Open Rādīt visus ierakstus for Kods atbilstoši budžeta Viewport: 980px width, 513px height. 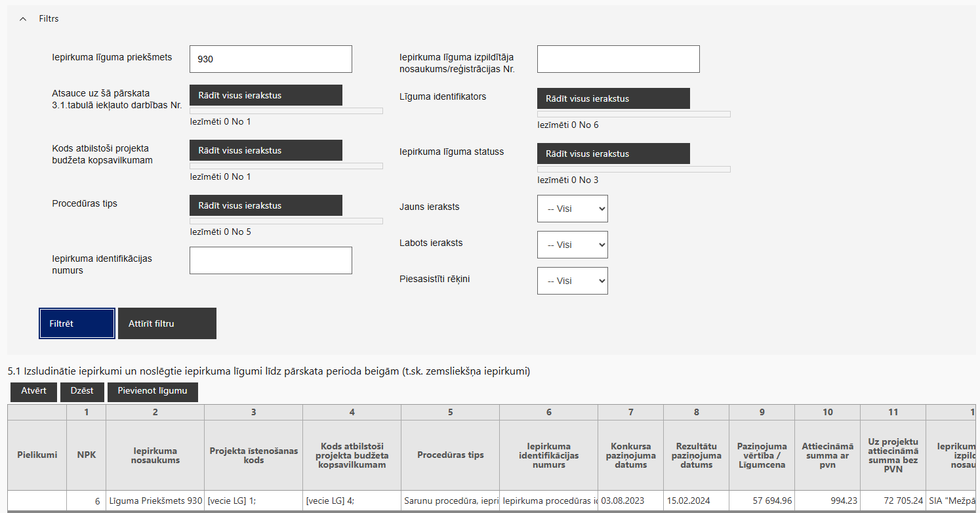click(x=266, y=150)
